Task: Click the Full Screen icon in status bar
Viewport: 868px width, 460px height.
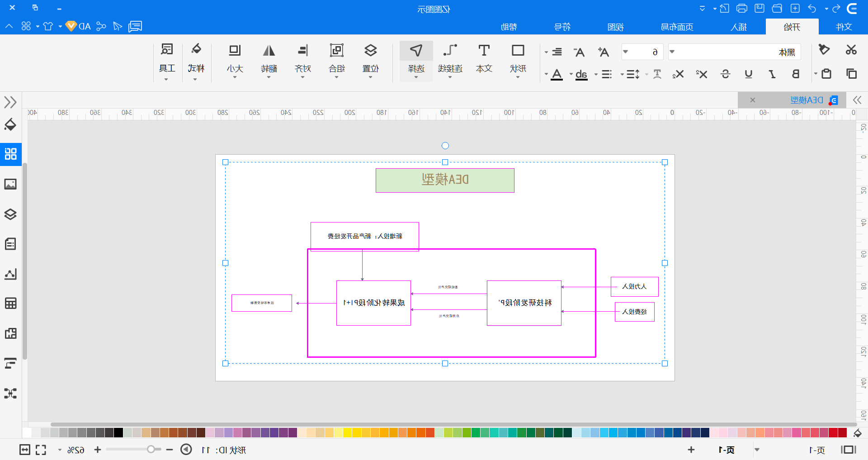Action: [x=41, y=450]
